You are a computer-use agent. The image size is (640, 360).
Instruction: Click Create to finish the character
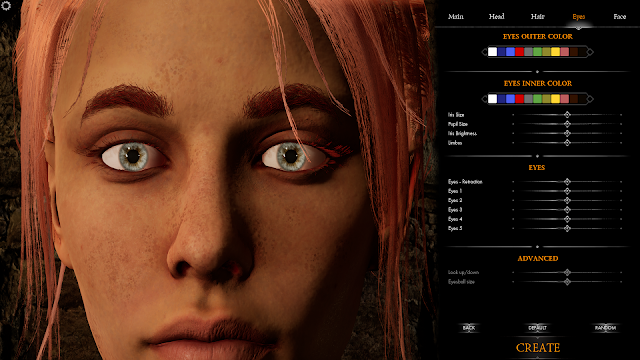(x=538, y=348)
